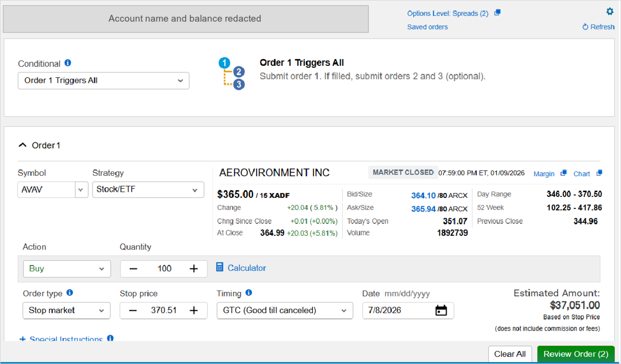Click the Date input field
The image size is (621, 364).
click(x=408, y=310)
